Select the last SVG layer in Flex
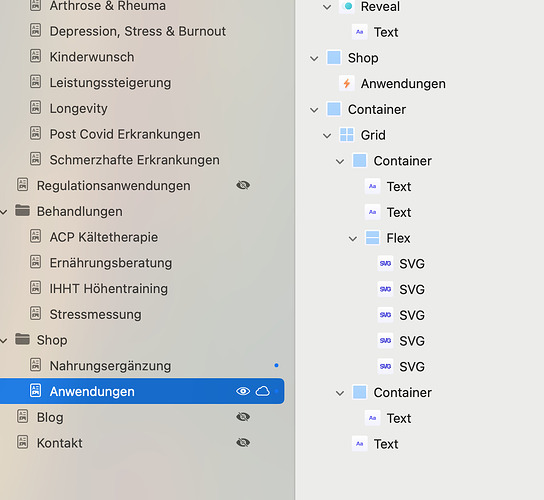Screen dimensions: 544x500 point(401,367)
